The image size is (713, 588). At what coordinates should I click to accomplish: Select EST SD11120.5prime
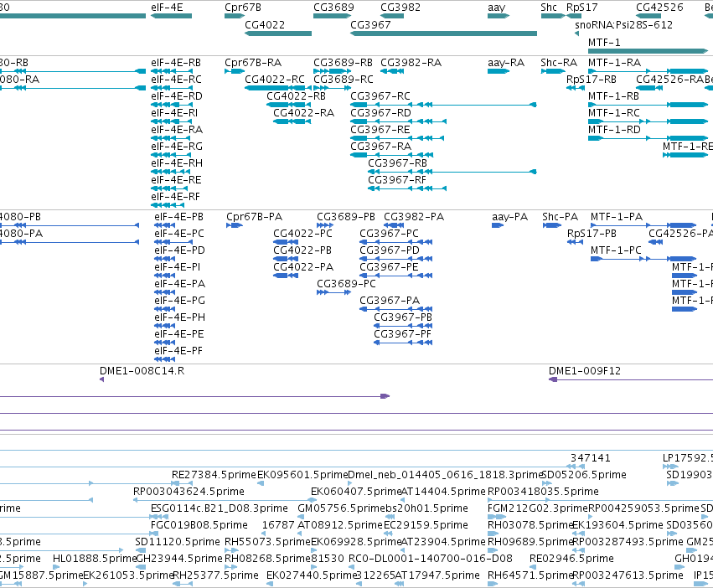tap(178, 542)
